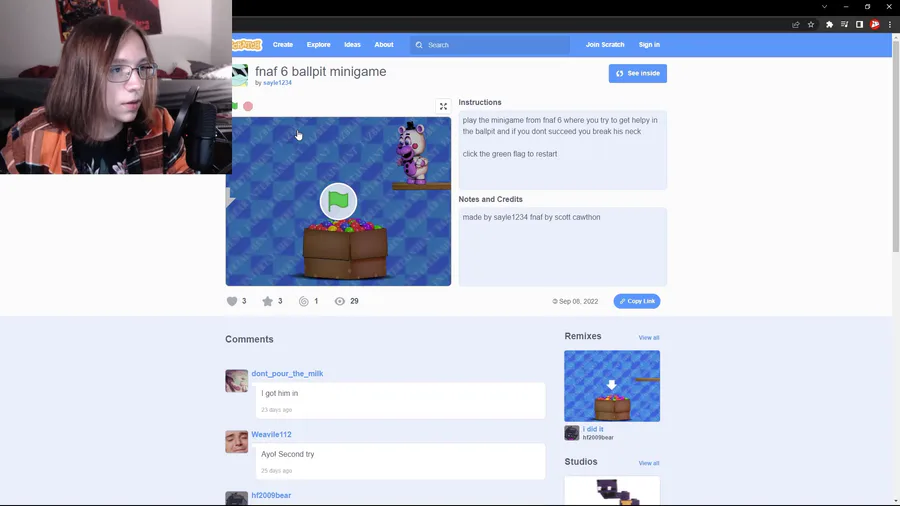The image size is (900, 506).
Task: Open the 'i did it' remix title link
Action: pos(593,429)
